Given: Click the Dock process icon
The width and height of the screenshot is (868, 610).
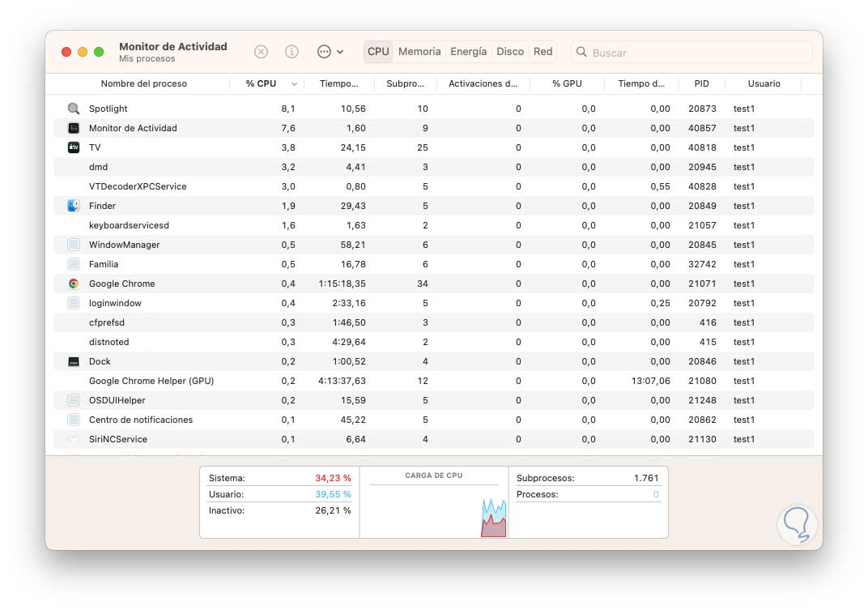Looking at the screenshot, I should 73,361.
